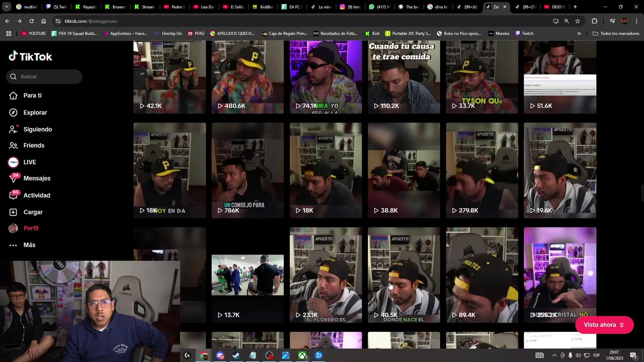Switch to the Pedro browser tab
This screenshot has height=362, width=644.
pyautogui.click(x=175, y=7)
